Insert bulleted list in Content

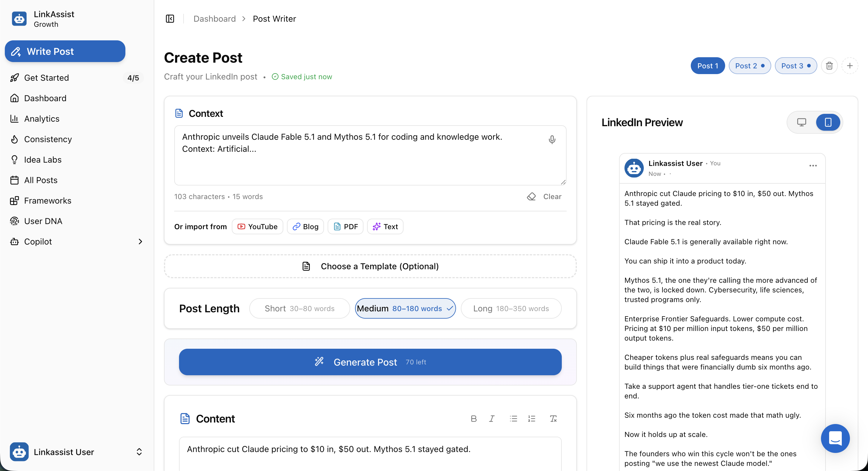point(513,419)
